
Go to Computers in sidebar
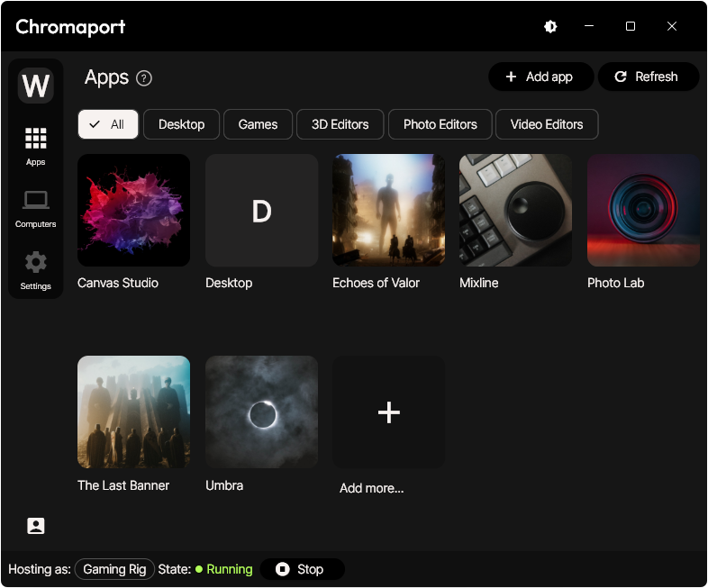pyautogui.click(x=35, y=208)
